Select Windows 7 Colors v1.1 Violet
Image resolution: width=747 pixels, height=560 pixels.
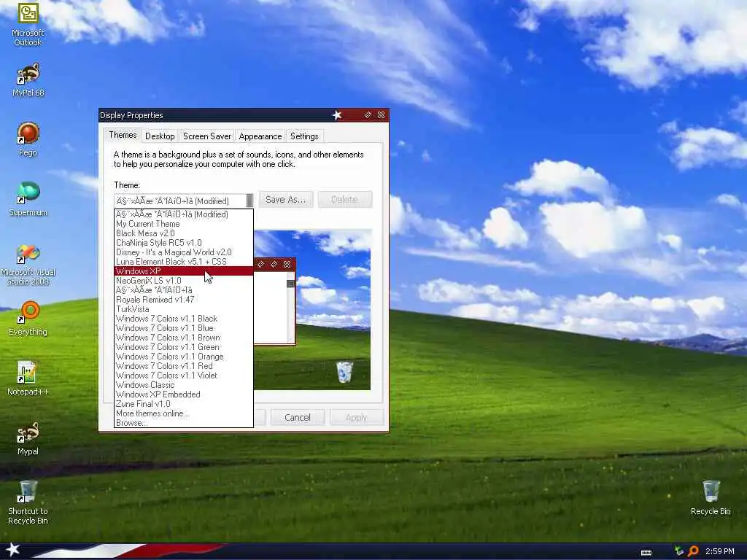[x=184, y=376]
